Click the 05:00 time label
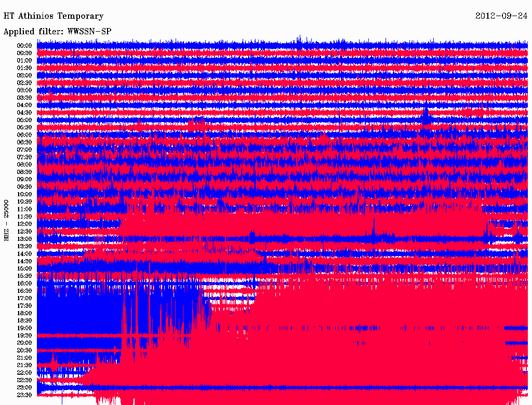The width and height of the screenshot is (532, 405). point(24,120)
